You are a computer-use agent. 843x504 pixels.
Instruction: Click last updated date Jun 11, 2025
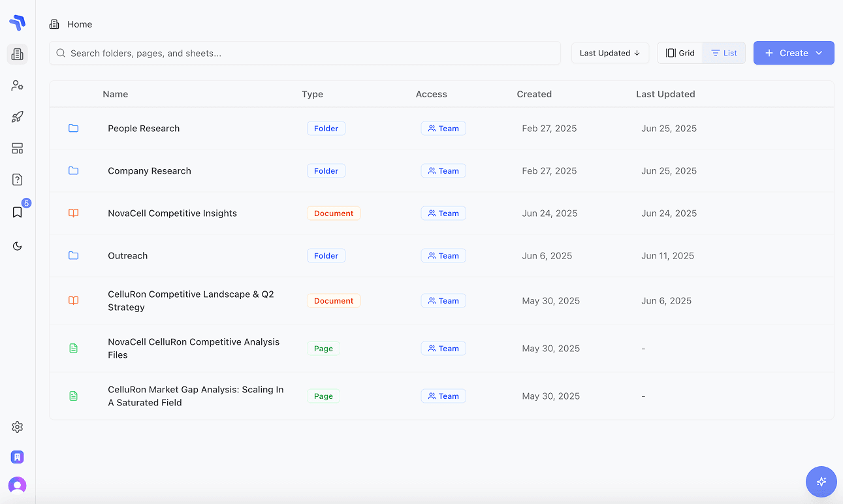pos(667,256)
